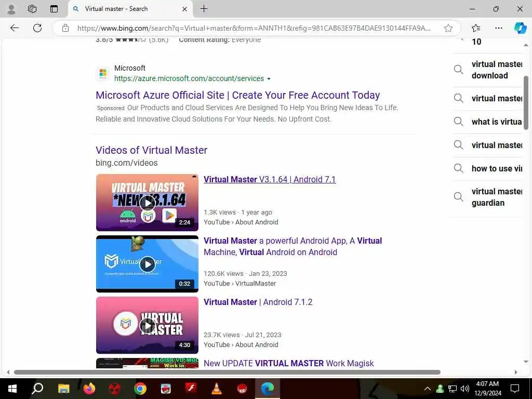Show hidden system tray icons
The height and width of the screenshot is (399, 532).
point(428,389)
